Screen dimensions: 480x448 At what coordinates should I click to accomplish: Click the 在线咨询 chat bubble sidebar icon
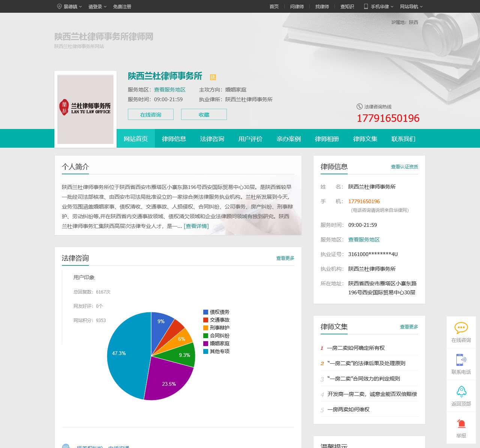[x=461, y=328]
